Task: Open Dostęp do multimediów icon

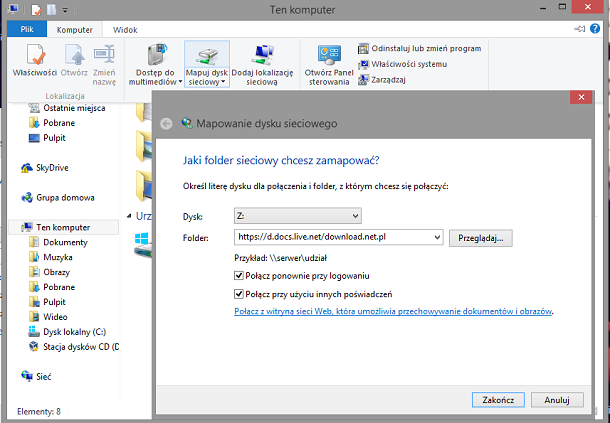Action: [x=156, y=55]
